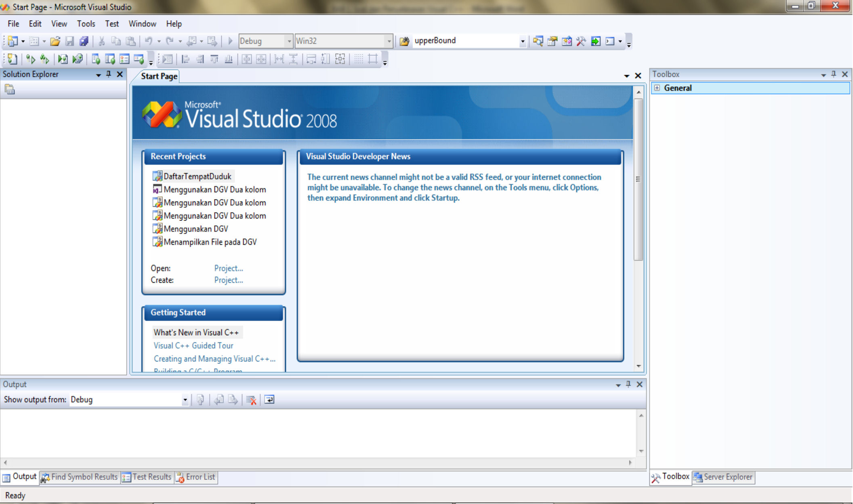Open the View menu
The width and height of the screenshot is (853, 504).
59,24
